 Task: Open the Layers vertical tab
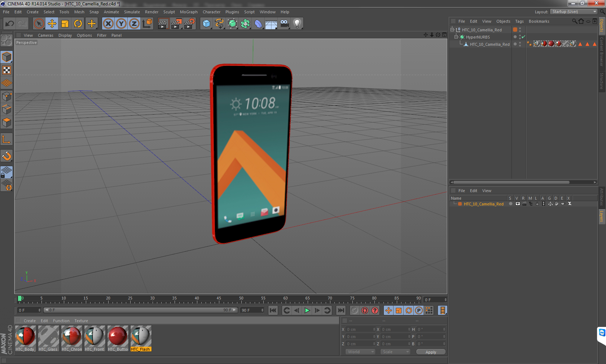(x=602, y=216)
